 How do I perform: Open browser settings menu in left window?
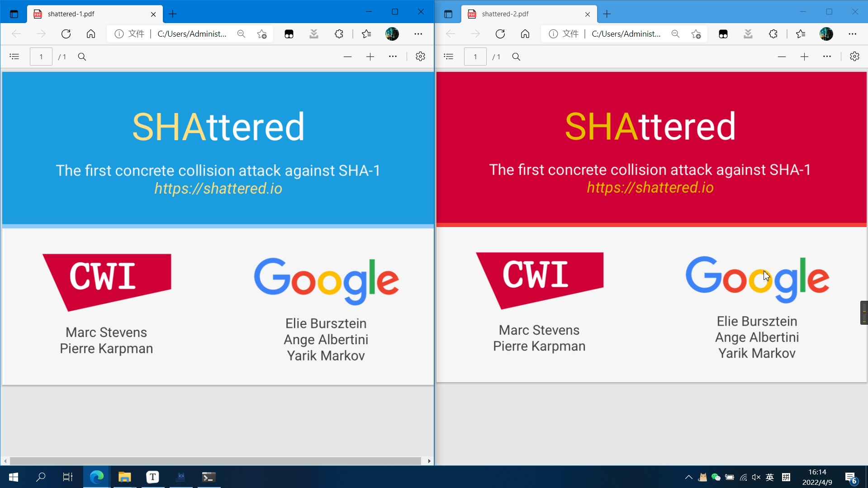point(418,34)
